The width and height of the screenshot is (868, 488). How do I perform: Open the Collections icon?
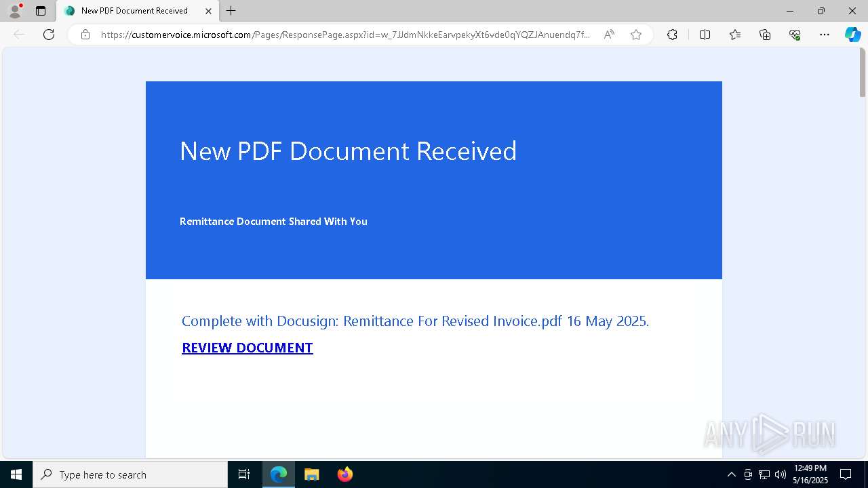point(765,35)
